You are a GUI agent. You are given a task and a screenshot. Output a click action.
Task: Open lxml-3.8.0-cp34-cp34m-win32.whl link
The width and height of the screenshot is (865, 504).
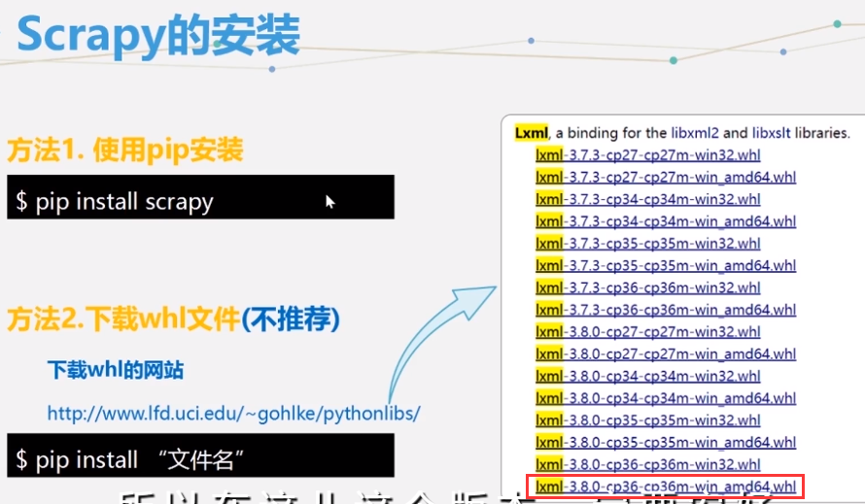pos(647,376)
